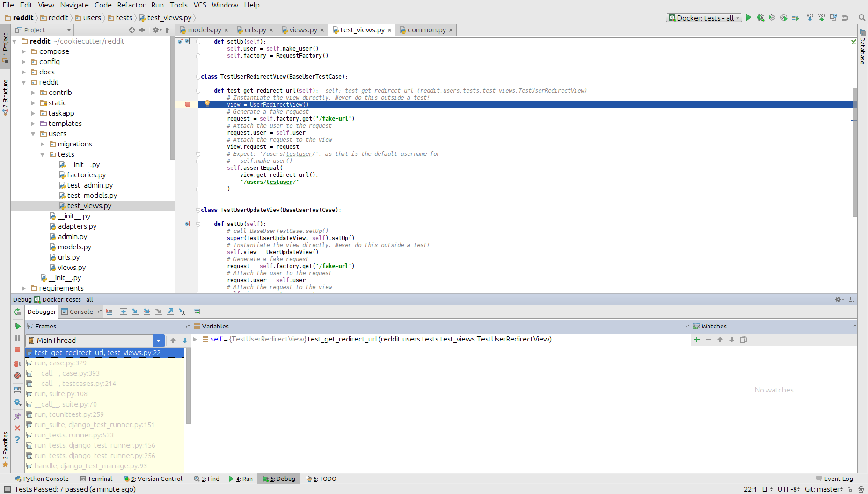Resume program execution in the debugger
Screen dimensions: 868x494
(x=17, y=326)
